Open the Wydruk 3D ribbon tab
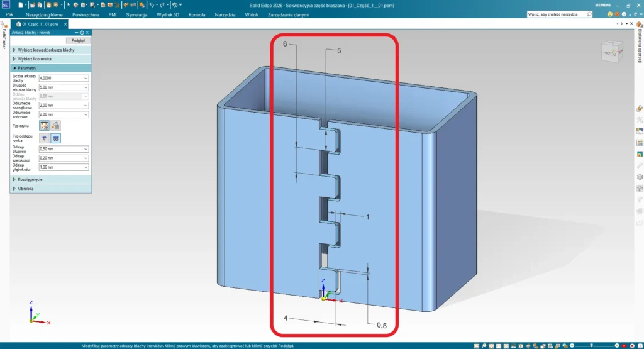 tap(168, 14)
